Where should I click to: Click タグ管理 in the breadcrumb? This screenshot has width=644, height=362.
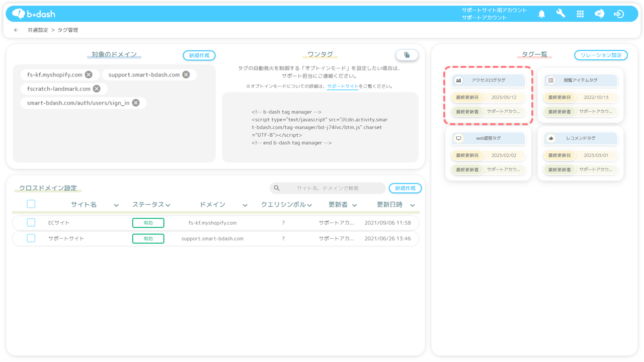pos(68,30)
